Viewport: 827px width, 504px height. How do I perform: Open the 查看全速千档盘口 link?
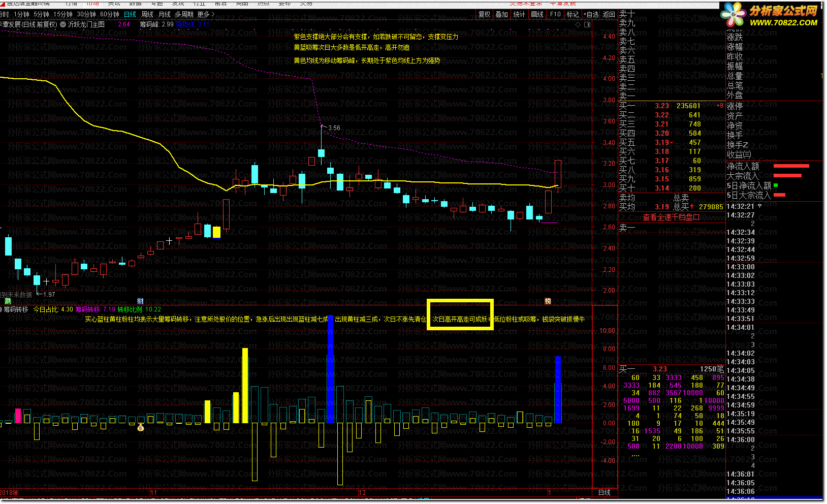click(x=671, y=217)
